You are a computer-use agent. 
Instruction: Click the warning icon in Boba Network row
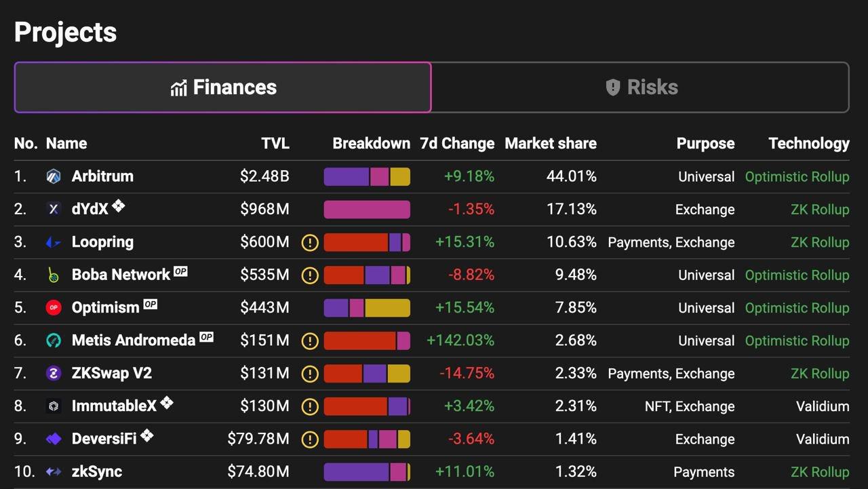(310, 275)
